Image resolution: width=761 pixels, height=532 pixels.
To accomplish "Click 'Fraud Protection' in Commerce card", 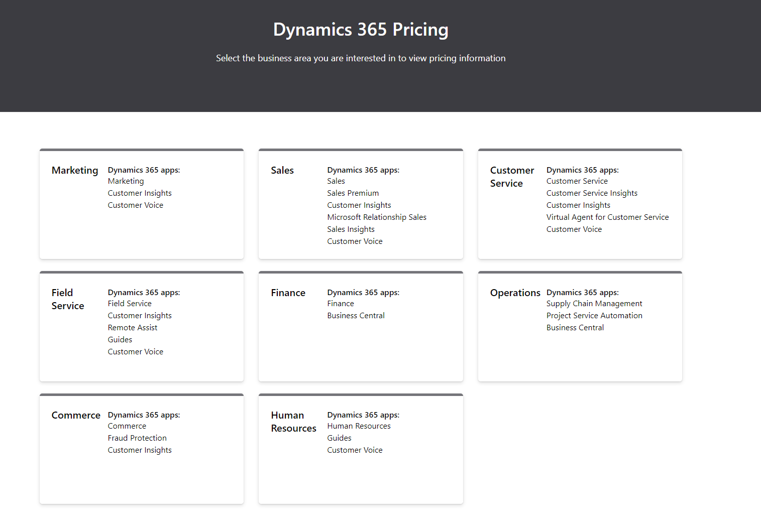I will [x=137, y=438].
